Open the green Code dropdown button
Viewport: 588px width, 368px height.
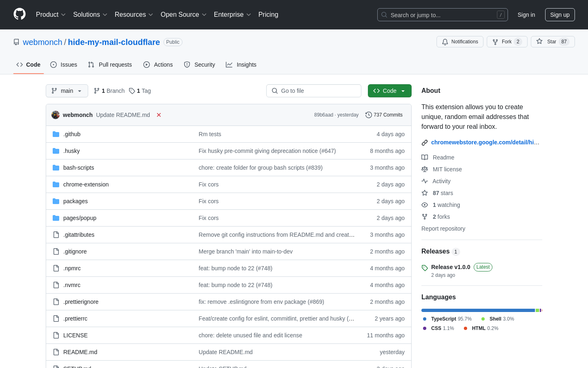390,91
